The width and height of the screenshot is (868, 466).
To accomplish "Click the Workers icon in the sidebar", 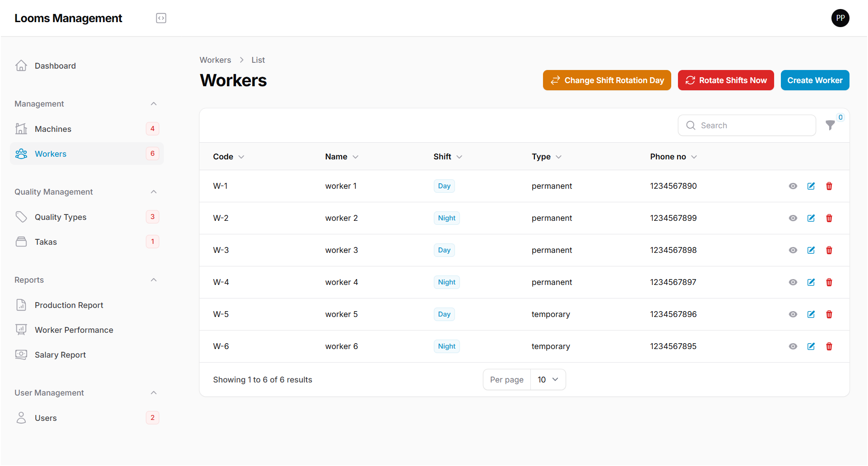I will pos(21,154).
